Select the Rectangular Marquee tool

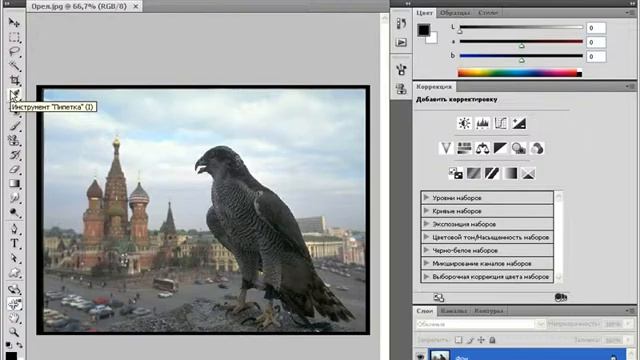[14, 38]
